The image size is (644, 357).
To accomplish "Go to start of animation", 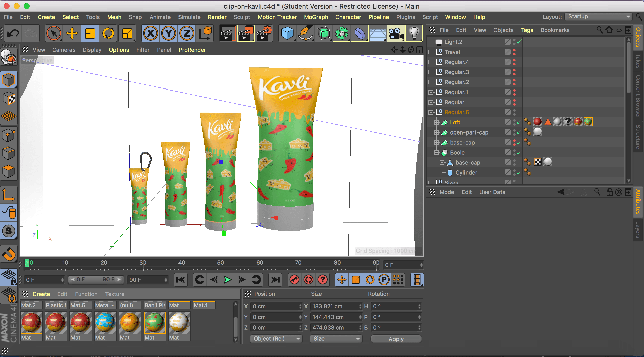I will pyautogui.click(x=181, y=280).
